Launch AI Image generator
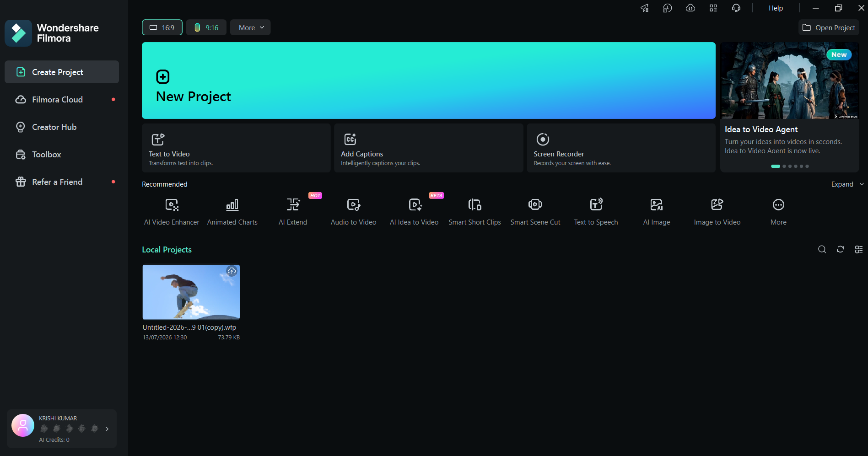This screenshot has height=456, width=868. tap(657, 211)
